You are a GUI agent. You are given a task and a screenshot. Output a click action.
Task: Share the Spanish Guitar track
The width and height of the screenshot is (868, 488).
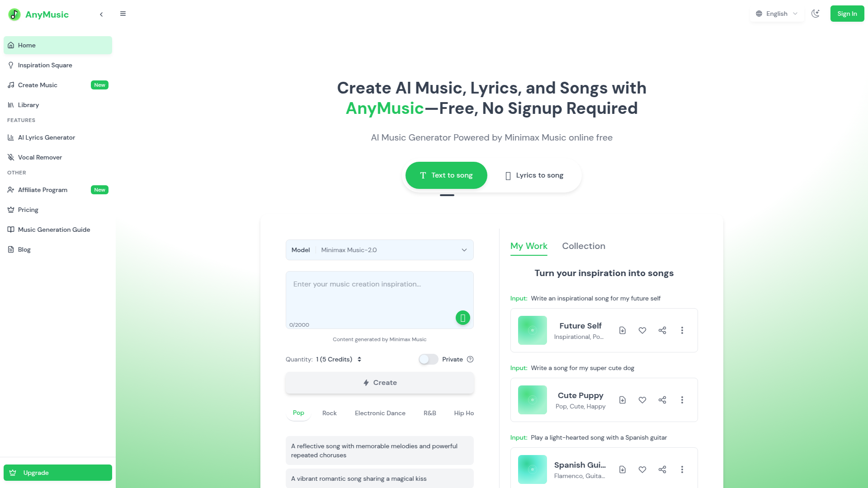662,469
